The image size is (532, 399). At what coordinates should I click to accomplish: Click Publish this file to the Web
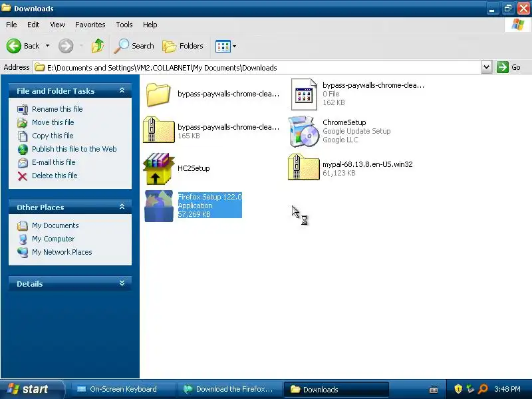(x=74, y=149)
